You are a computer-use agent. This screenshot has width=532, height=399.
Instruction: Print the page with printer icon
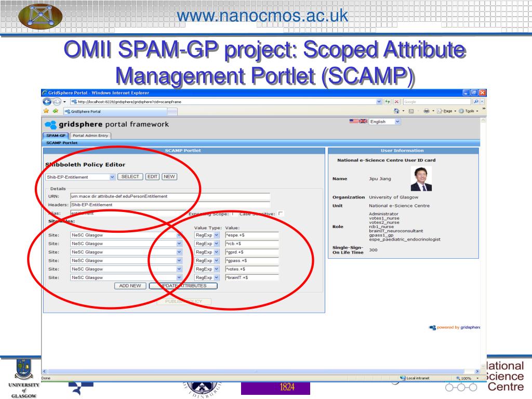427,111
